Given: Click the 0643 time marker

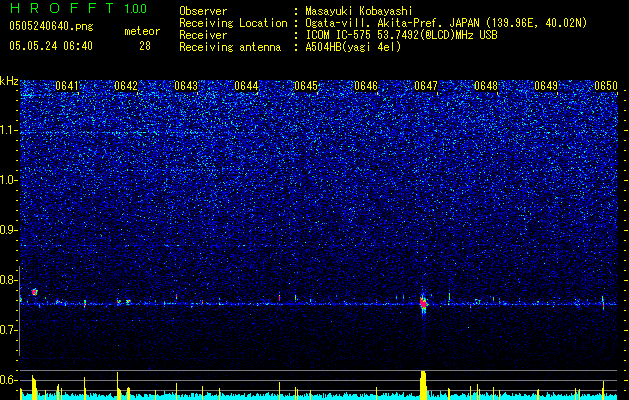Looking at the screenshot, I should (x=186, y=86).
